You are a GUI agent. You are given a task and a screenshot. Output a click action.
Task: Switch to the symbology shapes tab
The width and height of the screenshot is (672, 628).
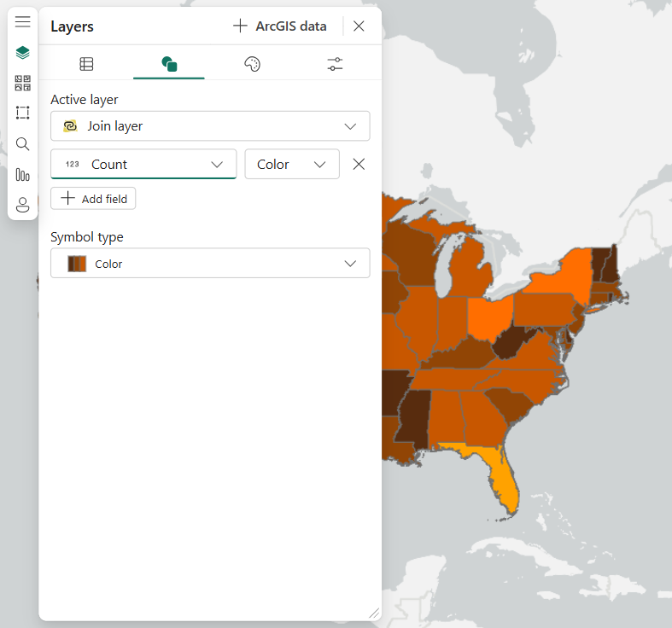(x=169, y=64)
